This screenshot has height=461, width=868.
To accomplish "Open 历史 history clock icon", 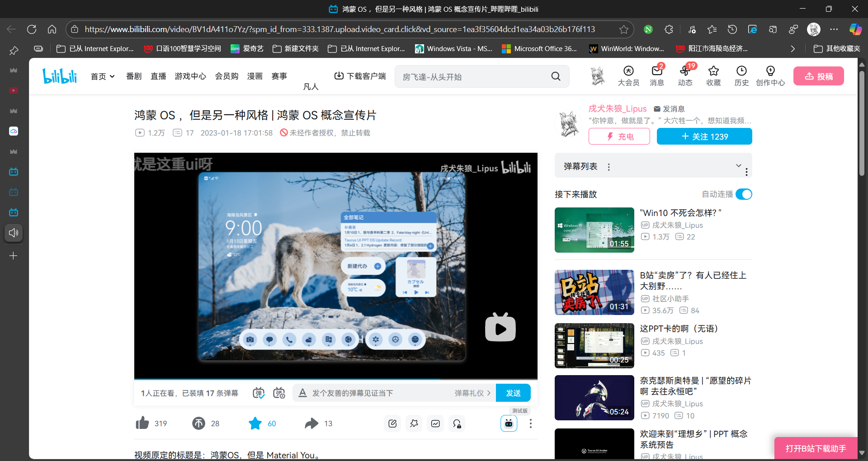I will pos(741,76).
